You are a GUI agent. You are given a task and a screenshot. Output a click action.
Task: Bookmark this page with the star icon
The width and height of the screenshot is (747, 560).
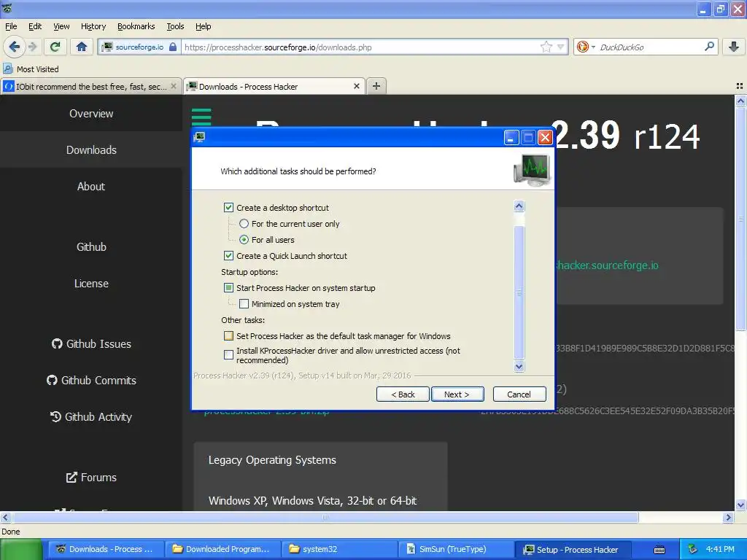tap(546, 47)
